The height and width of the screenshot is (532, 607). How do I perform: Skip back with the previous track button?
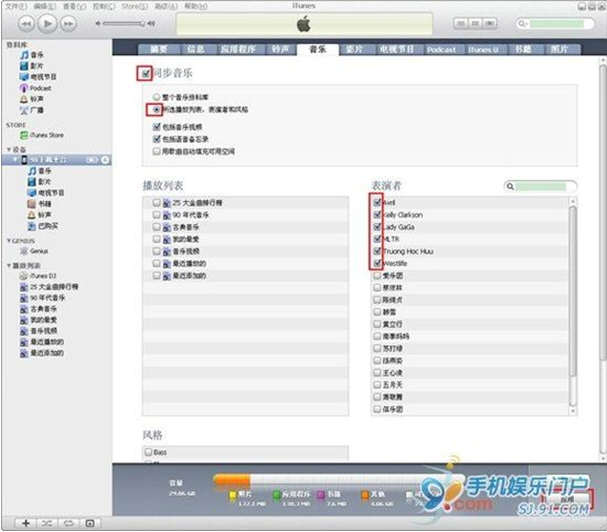tap(26, 24)
